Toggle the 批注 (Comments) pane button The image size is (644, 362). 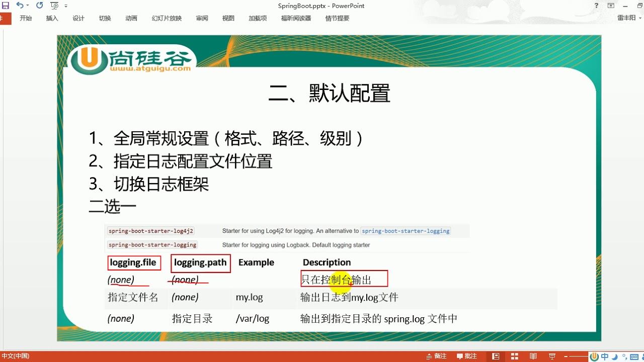pyautogui.click(x=466, y=356)
